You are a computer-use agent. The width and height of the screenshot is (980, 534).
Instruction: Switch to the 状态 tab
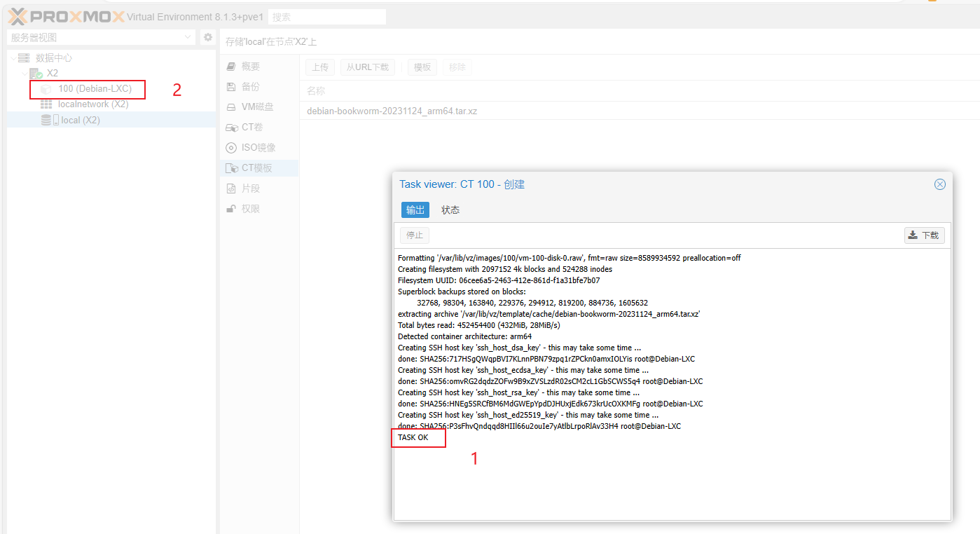[x=450, y=210]
